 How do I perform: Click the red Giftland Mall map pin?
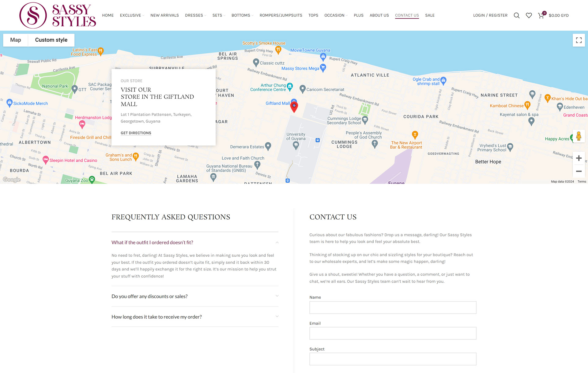pyautogui.click(x=294, y=107)
